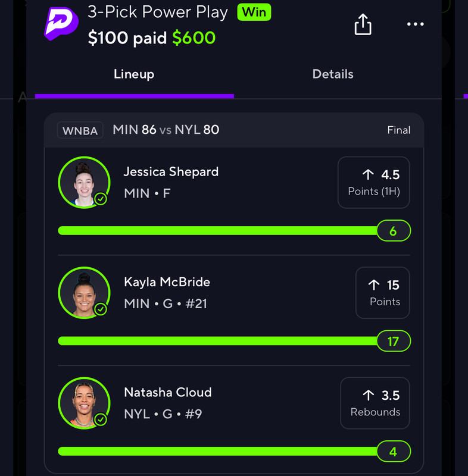
Task: Click Jessica Shepard's progress bar value 6
Action: (x=394, y=231)
